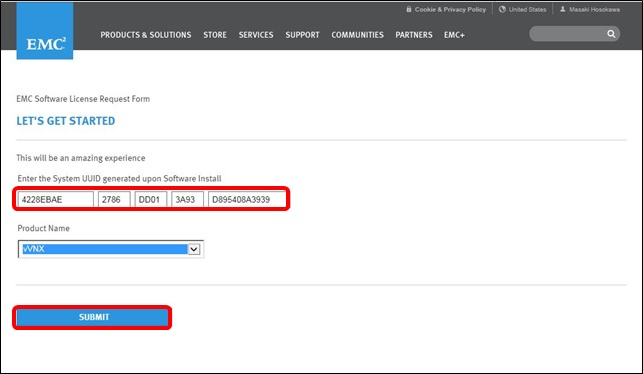
Task: Open the Product Name dropdown showing vVNX
Action: [111, 249]
